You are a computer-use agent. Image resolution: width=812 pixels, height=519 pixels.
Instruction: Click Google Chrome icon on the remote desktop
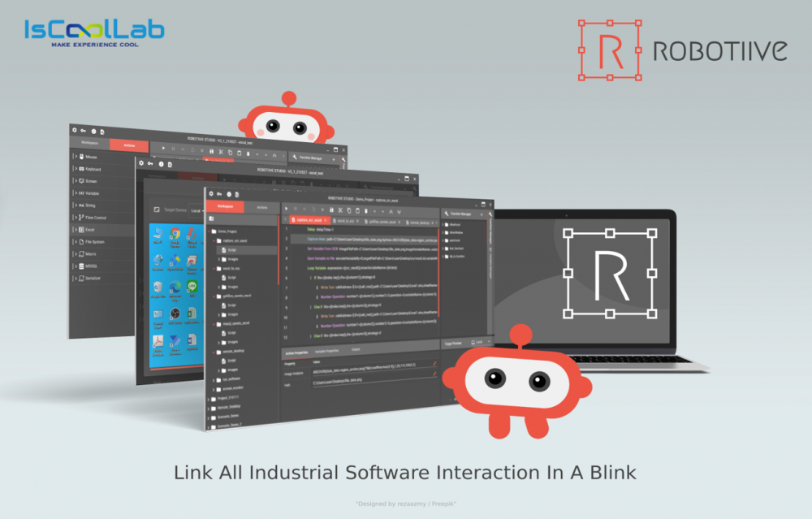tap(175, 234)
